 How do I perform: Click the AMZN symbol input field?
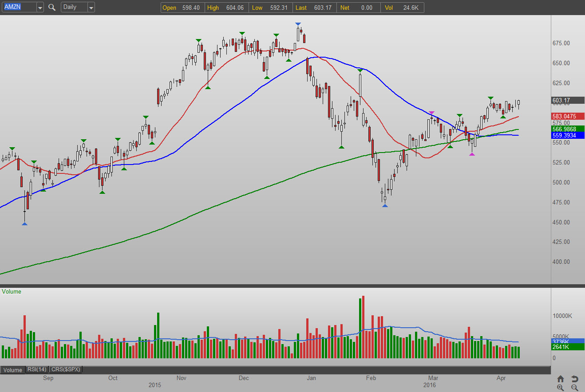tap(18, 7)
